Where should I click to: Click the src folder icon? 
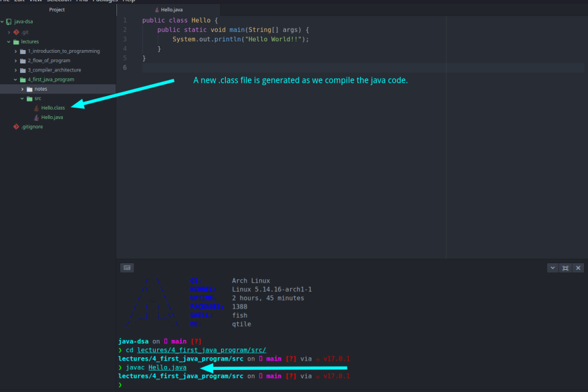click(x=29, y=99)
